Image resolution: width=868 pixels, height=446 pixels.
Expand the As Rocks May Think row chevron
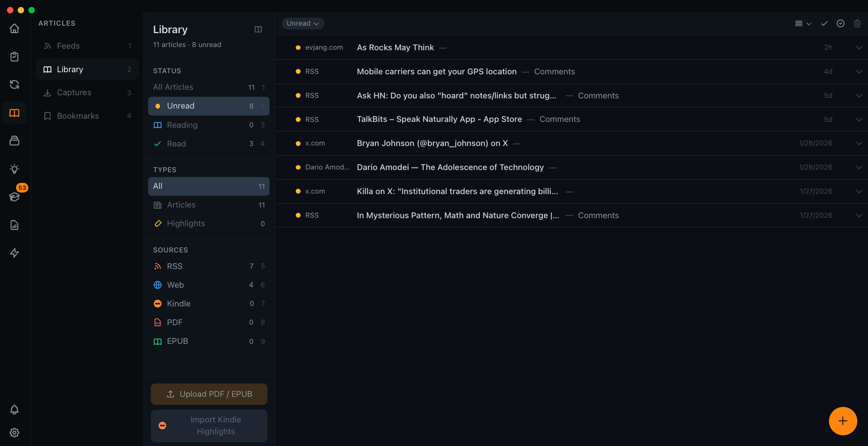[x=859, y=48]
